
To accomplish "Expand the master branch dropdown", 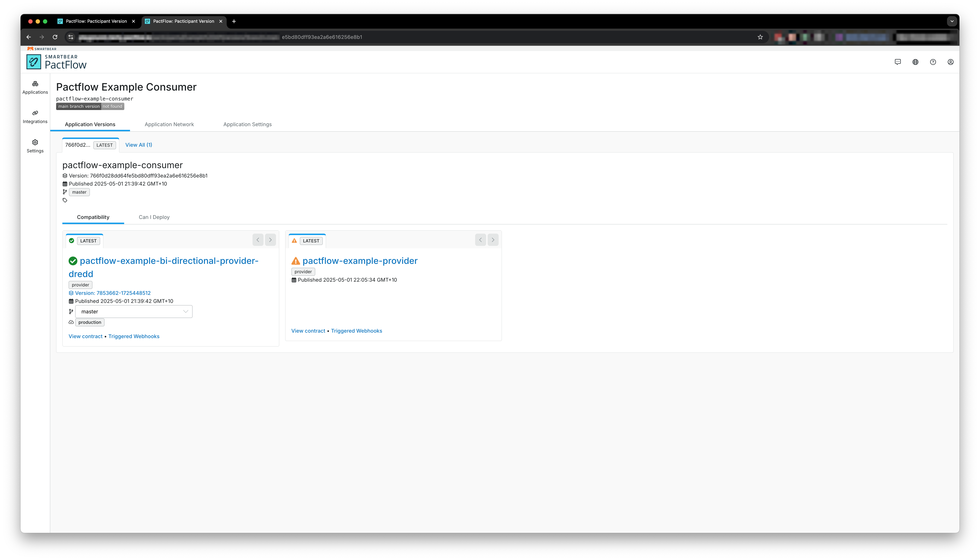I will click(x=134, y=312).
